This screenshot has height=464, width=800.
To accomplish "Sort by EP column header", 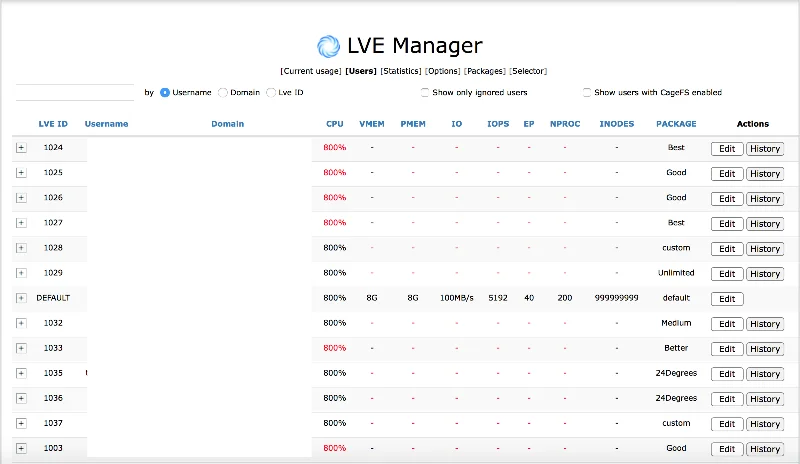I will click(x=529, y=124).
